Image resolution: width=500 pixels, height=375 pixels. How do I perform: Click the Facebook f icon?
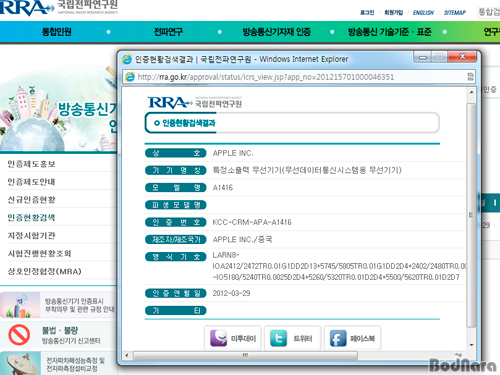point(338,338)
